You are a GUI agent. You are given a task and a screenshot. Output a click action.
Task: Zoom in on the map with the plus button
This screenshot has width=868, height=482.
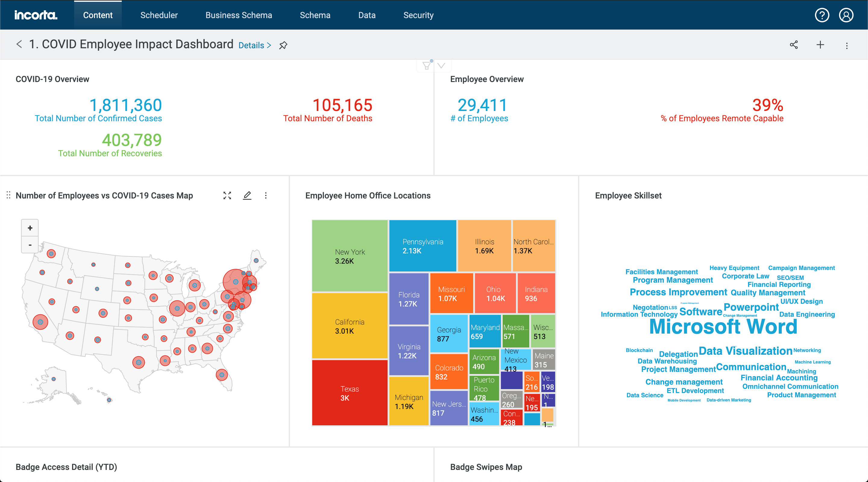pyautogui.click(x=30, y=227)
